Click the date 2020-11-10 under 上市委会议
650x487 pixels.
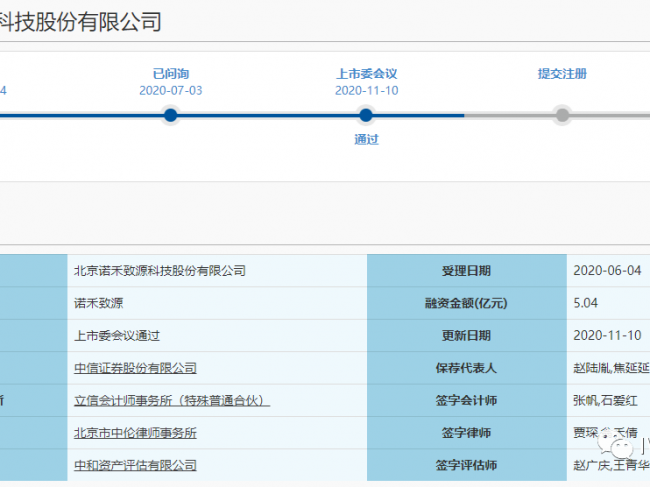(366, 90)
